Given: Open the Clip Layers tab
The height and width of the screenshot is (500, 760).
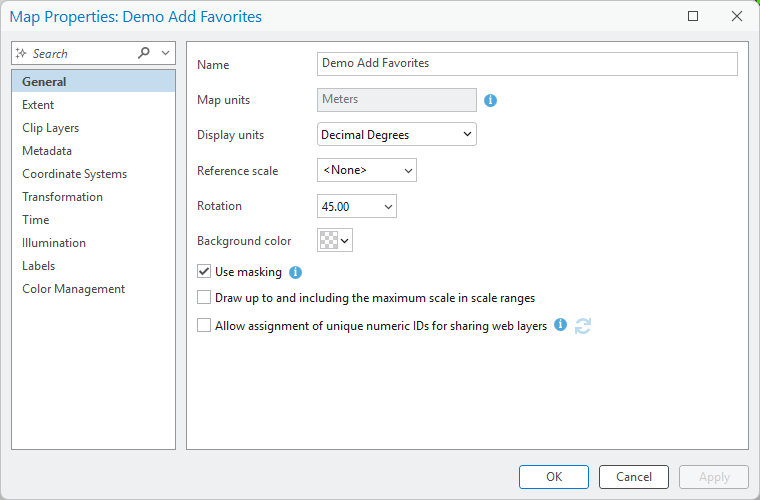Looking at the screenshot, I should (94, 127).
